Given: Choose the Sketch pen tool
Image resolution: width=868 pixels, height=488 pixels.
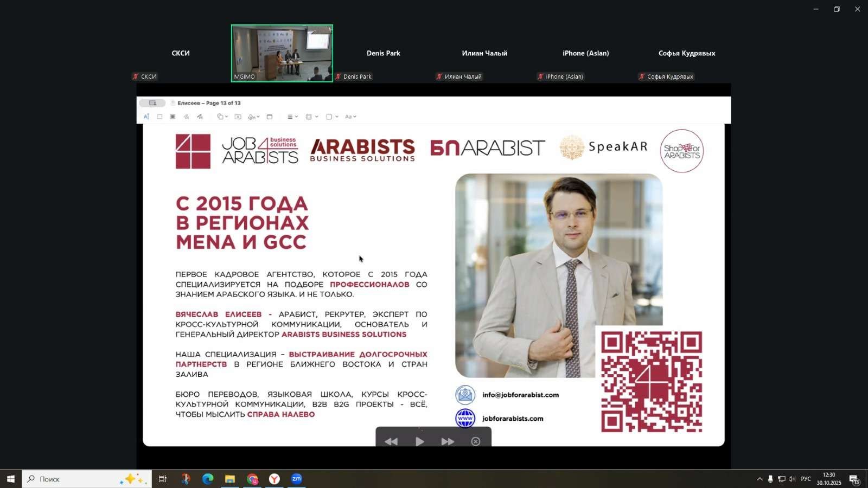Looking at the screenshot, I should [x=186, y=117].
